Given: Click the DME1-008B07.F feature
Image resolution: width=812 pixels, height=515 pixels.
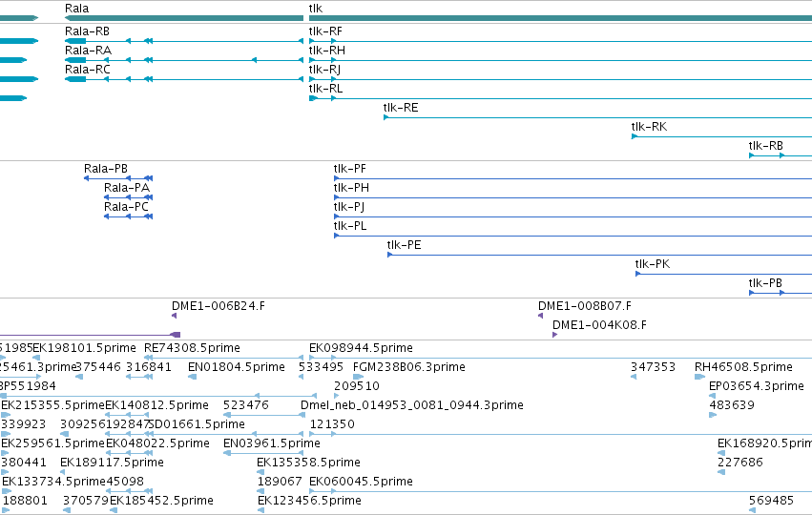Looking at the screenshot, I should pos(540,316).
